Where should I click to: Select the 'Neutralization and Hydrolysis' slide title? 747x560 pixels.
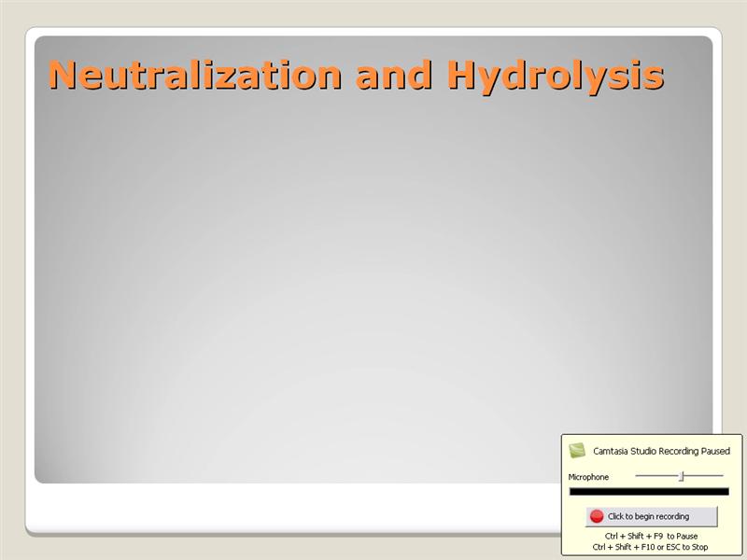click(357, 76)
